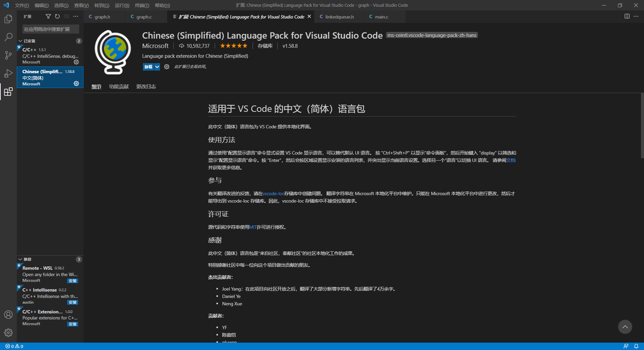
Task: Open gear settings for Chinese language pack item
Action: point(76,84)
